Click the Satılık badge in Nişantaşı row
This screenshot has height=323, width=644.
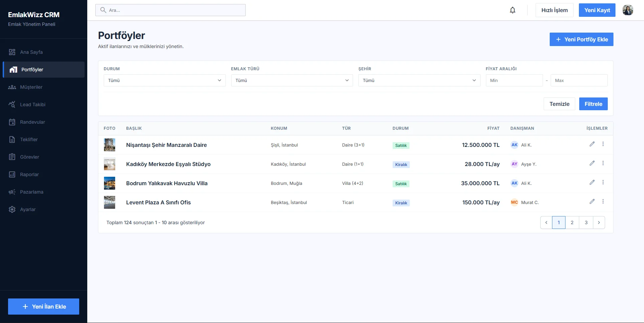(x=401, y=146)
